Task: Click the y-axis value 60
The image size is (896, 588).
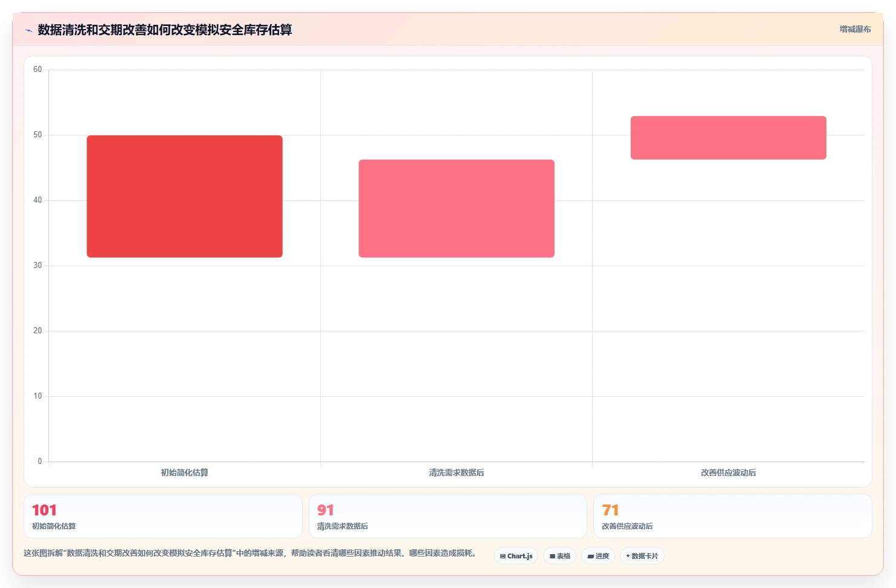Action: coord(38,70)
